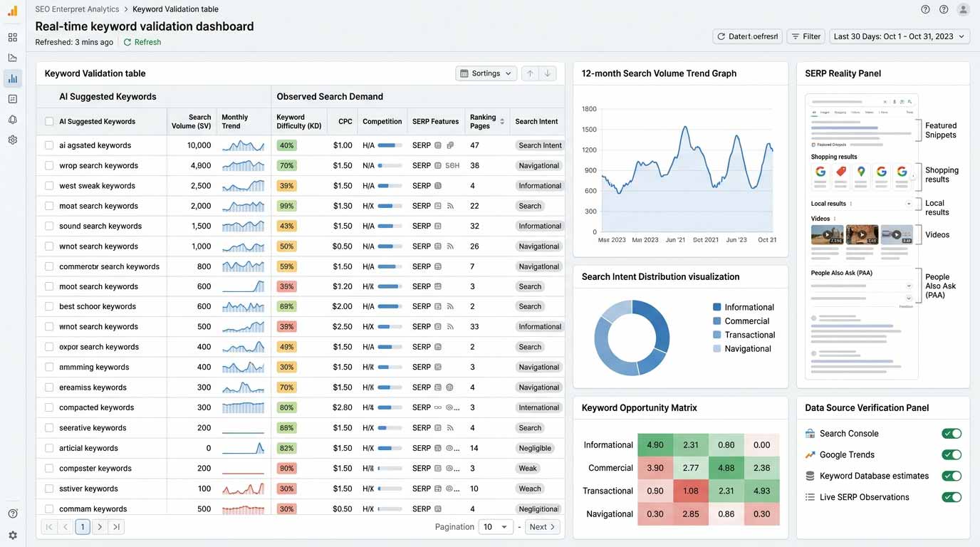
Task: Expand the Local results section in the SERP panel
Action: point(909,204)
